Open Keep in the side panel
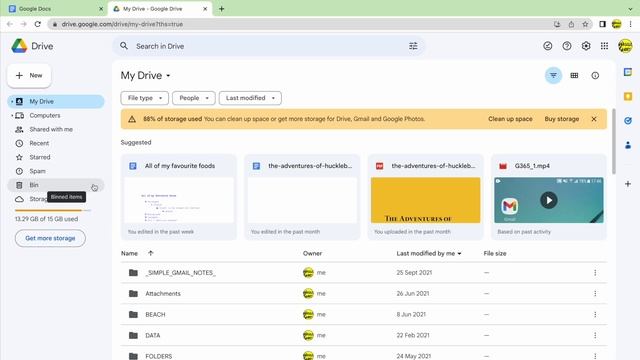The image size is (640, 360). [628, 96]
